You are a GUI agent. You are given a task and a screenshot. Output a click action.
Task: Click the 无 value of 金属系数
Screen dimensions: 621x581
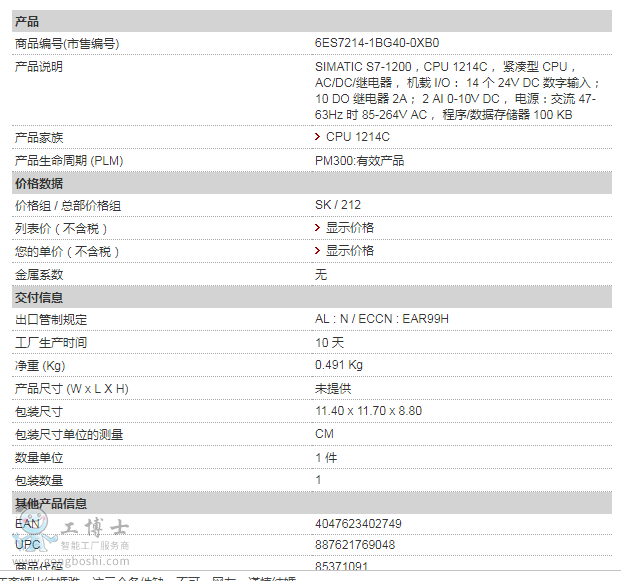tap(321, 274)
